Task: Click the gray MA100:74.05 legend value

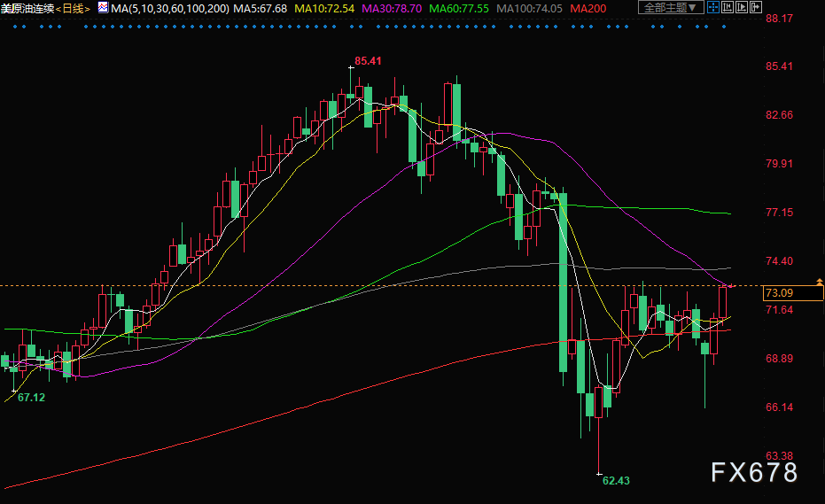Action: pos(529,9)
